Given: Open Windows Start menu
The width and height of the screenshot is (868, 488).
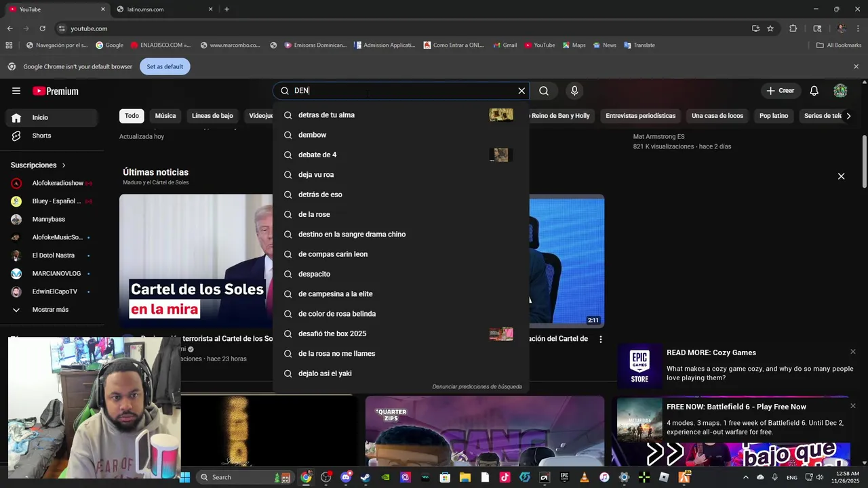Looking at the screenshot, I should [184, 477].
